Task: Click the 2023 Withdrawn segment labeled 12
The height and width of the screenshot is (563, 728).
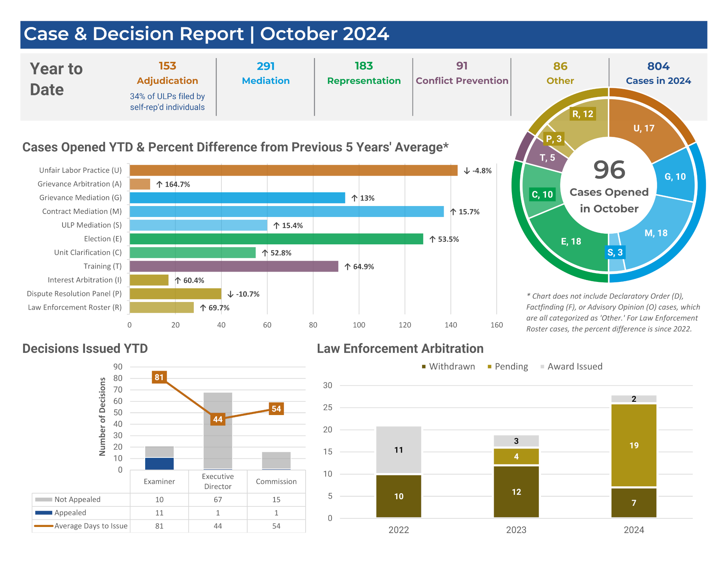Action: coord(516,492)
